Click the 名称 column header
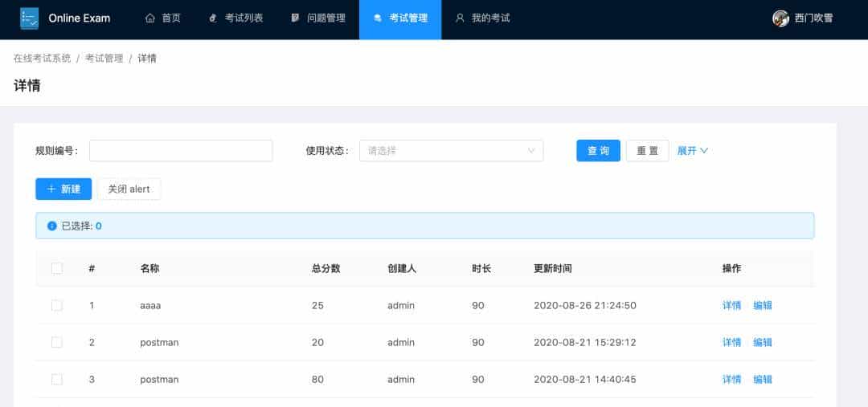The image size is (868, 407). (149, 268)
